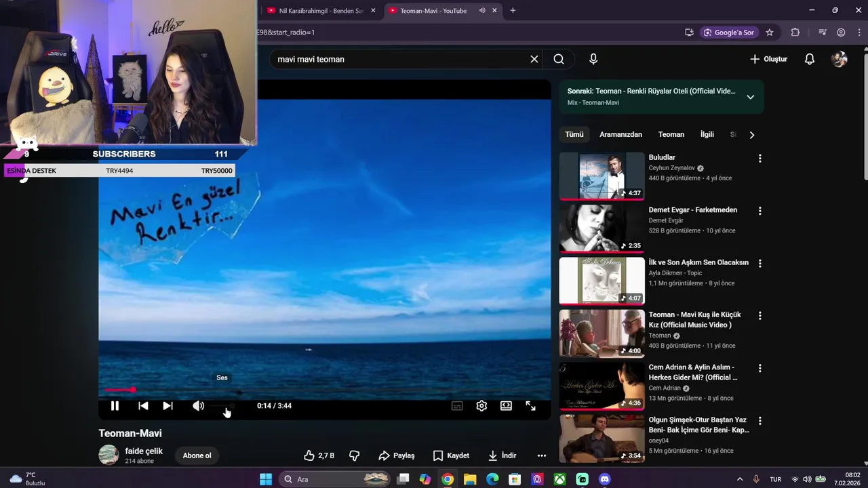This screenshot has height=488, width=868.
Task: Open options menu for Buludlar video
Action: (759, 159)
